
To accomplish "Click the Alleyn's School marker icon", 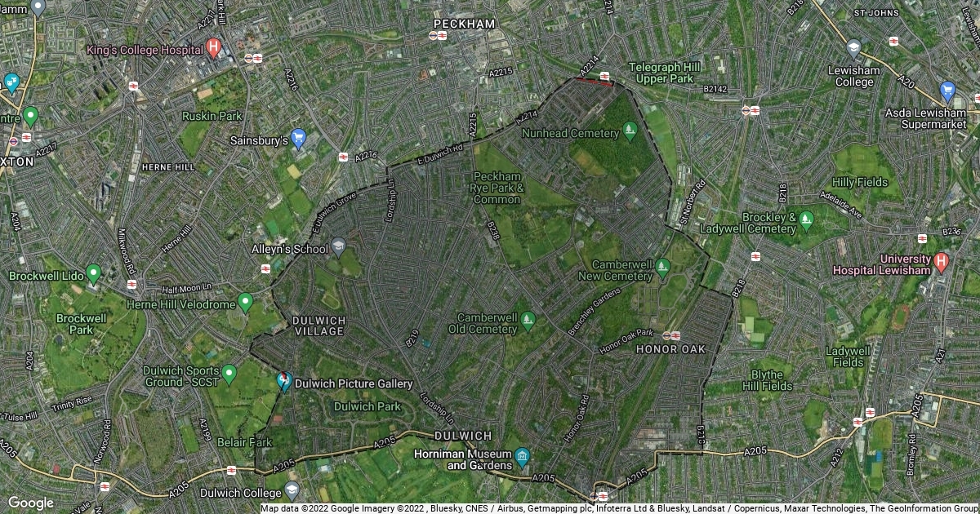I will tap(338, 247).
